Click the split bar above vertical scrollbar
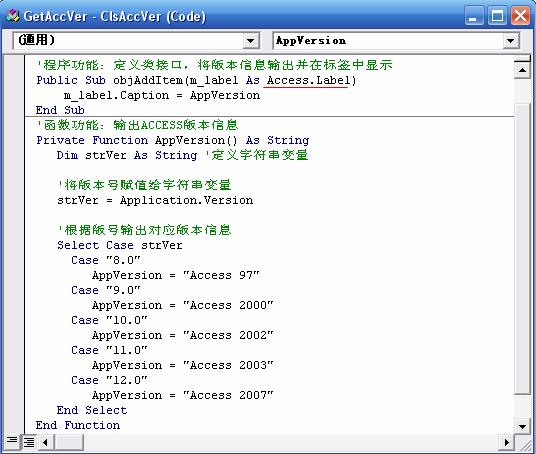This screenshot has width=536, height=454. pyautogui.click(x=522, y=59)
